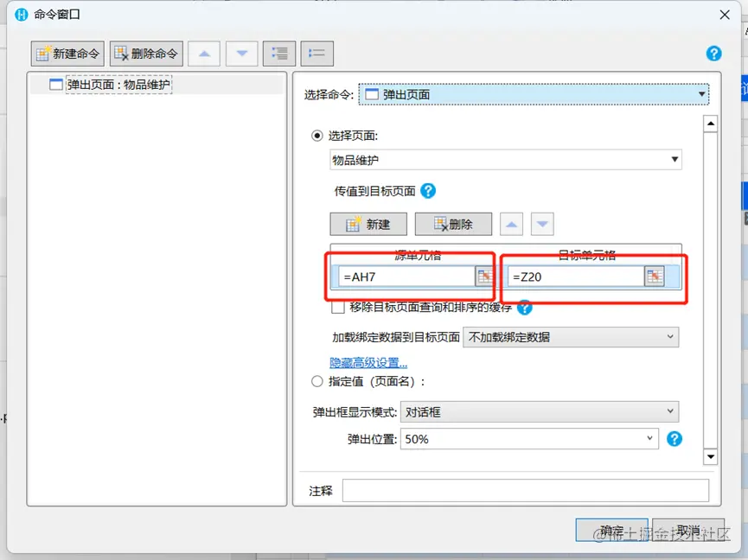Click the =AH7 source cell field
Viewport: 748px width, 560px height.
pyautogui.click(x=407, y=277)
